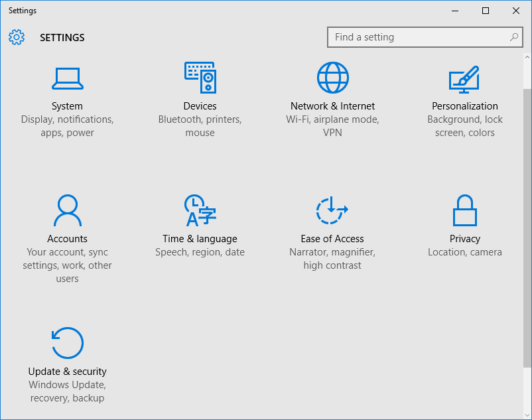Open the Accounts person icon
Screen dimensions: 532x420
click(68, 210)
